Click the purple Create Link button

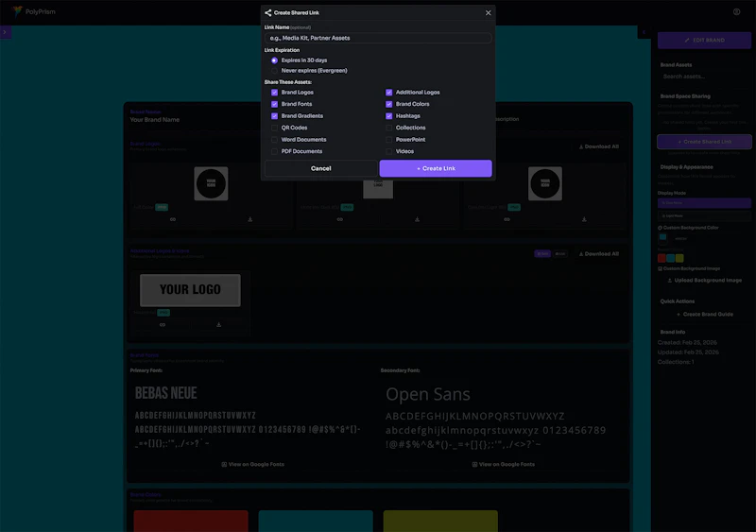436,168
